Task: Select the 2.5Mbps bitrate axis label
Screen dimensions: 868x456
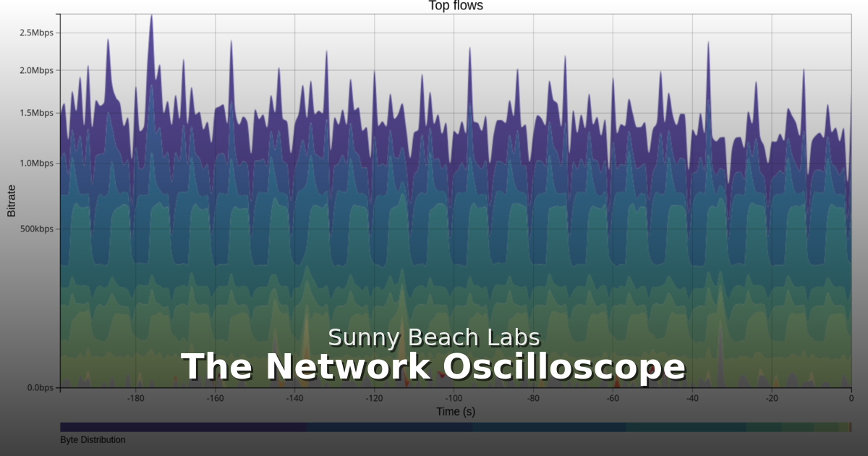Action: pyautogui.click(x=37, y=33)
